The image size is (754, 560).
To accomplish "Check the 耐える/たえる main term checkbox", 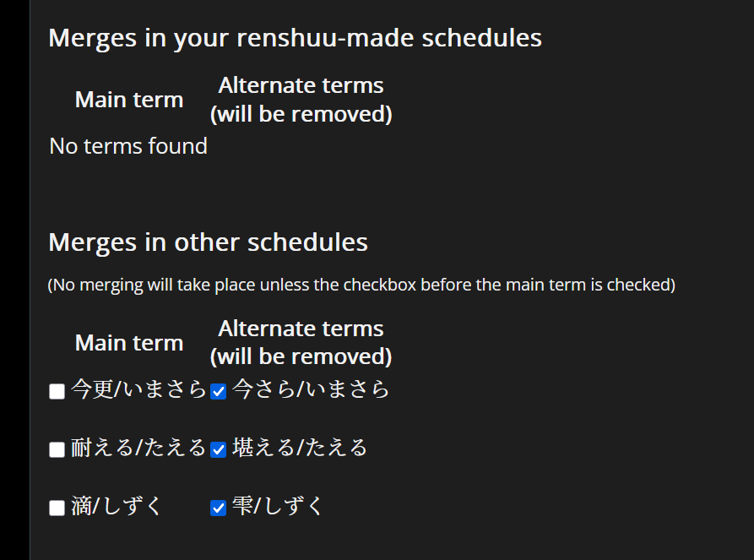I will 57,449.
